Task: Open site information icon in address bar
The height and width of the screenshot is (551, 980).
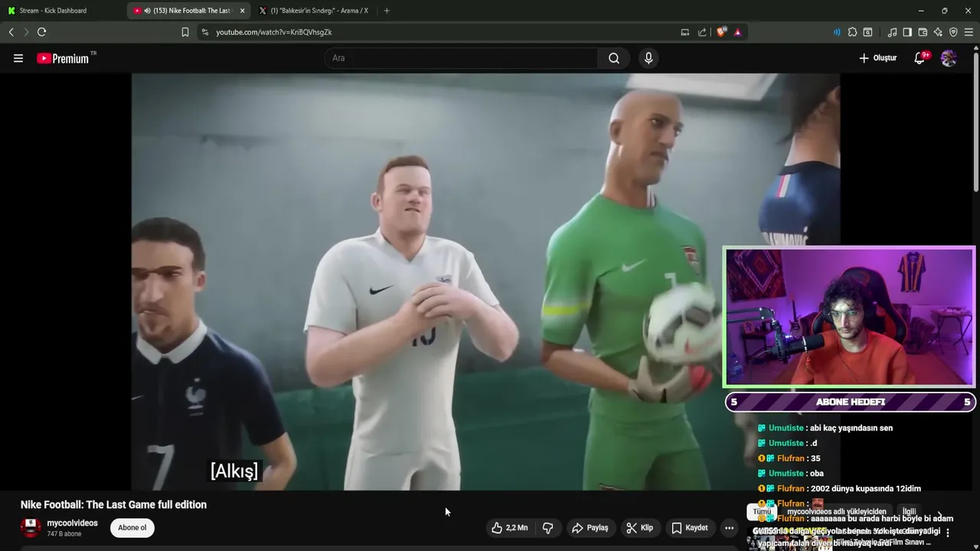Action: click(204, 32)
